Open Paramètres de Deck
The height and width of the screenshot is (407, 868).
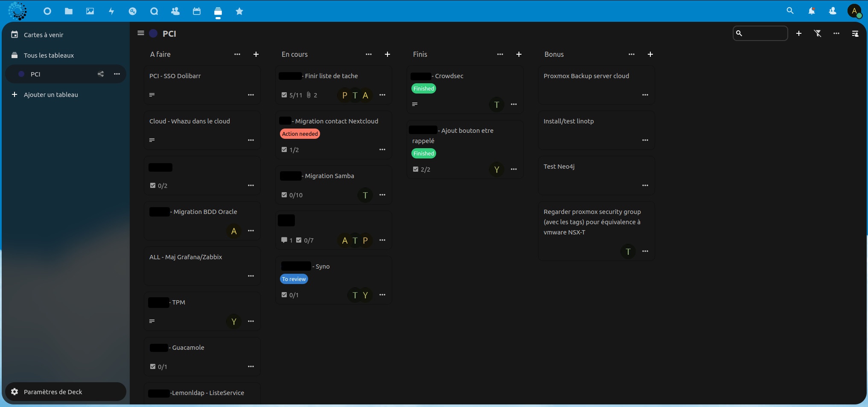[66, 392]
